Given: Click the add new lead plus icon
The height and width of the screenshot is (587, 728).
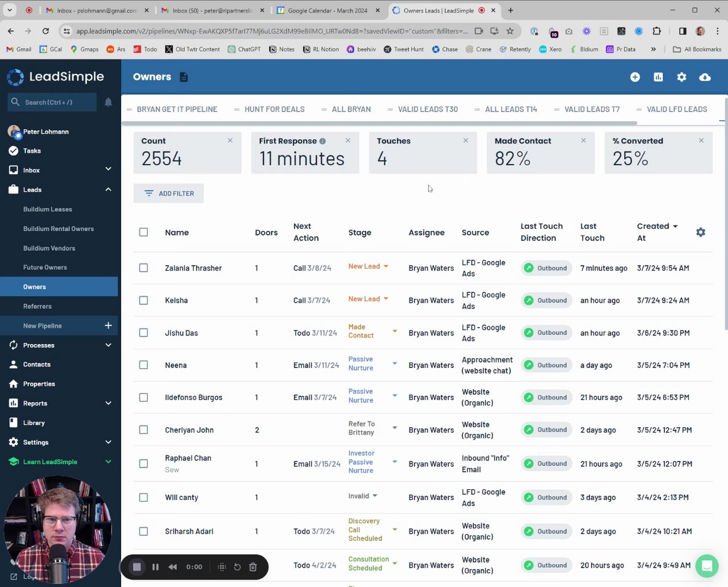Looking at the screenshot, I should click(x=635, y=77).
